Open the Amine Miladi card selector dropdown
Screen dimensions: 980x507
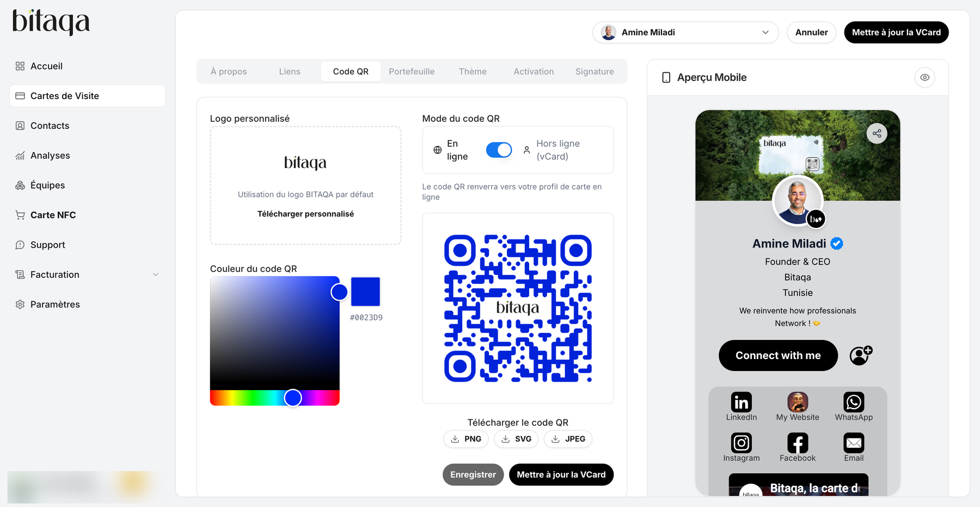[x=685, y=32]
